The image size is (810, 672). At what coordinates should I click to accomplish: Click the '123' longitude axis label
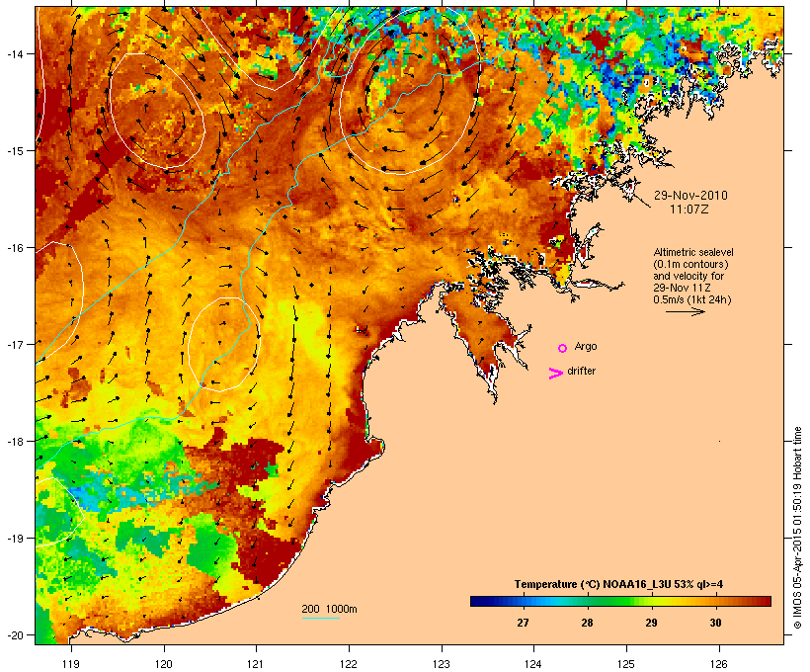point(442,664)
